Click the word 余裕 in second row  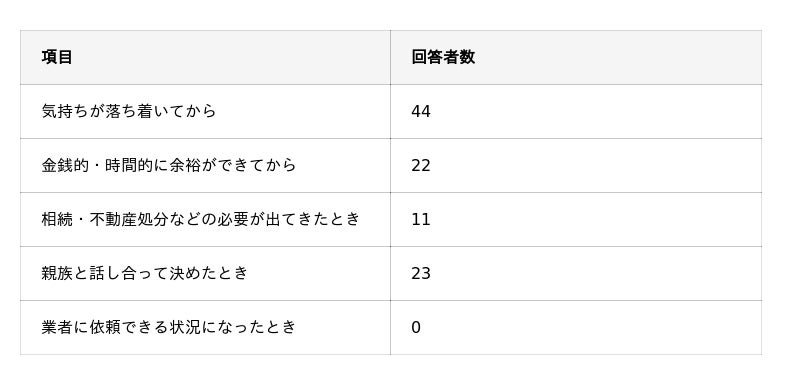click(185, 165)
